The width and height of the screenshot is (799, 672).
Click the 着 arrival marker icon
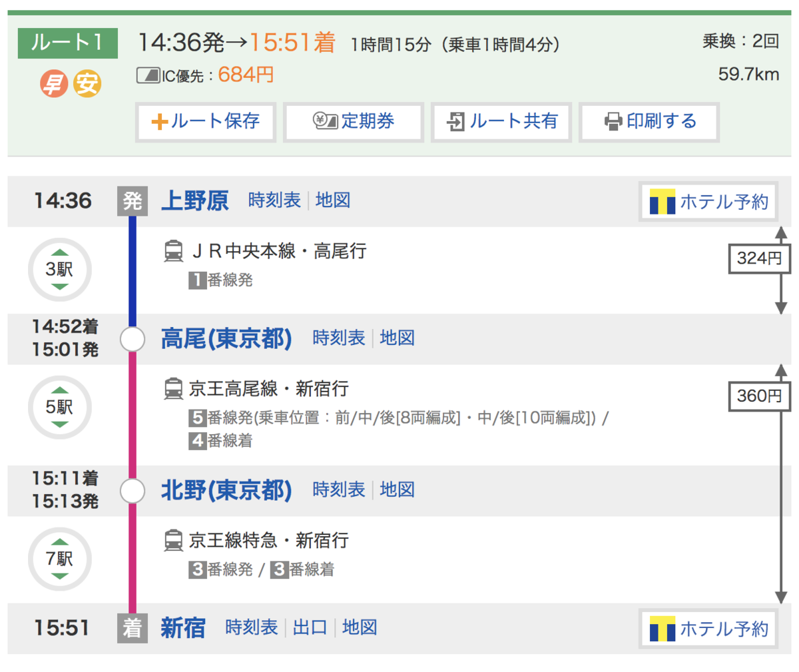click(x=133, y=628)
